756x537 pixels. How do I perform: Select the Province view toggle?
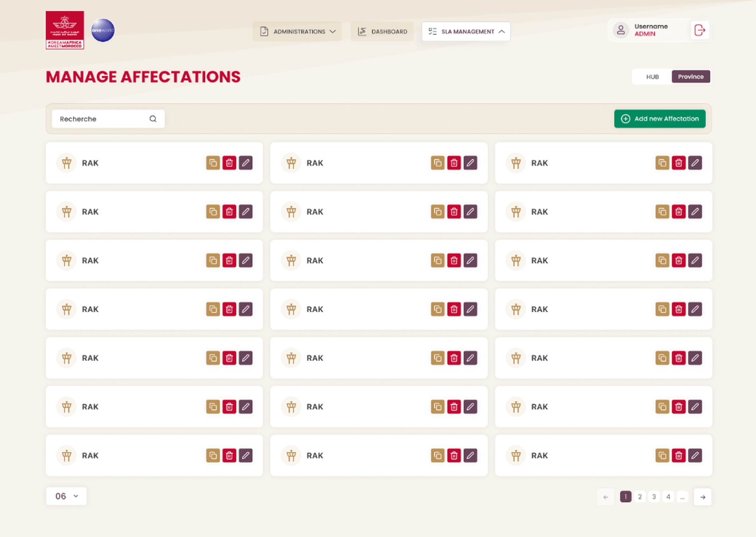[691, 77]
